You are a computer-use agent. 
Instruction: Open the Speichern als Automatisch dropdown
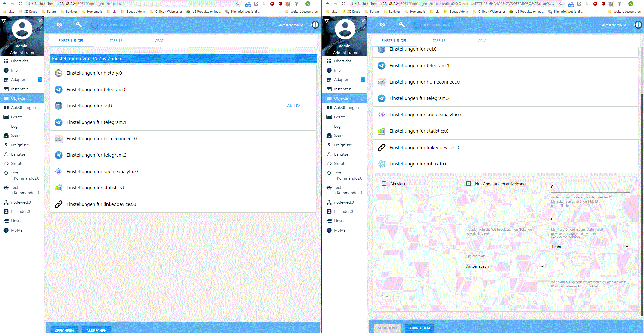coord(505,266)
